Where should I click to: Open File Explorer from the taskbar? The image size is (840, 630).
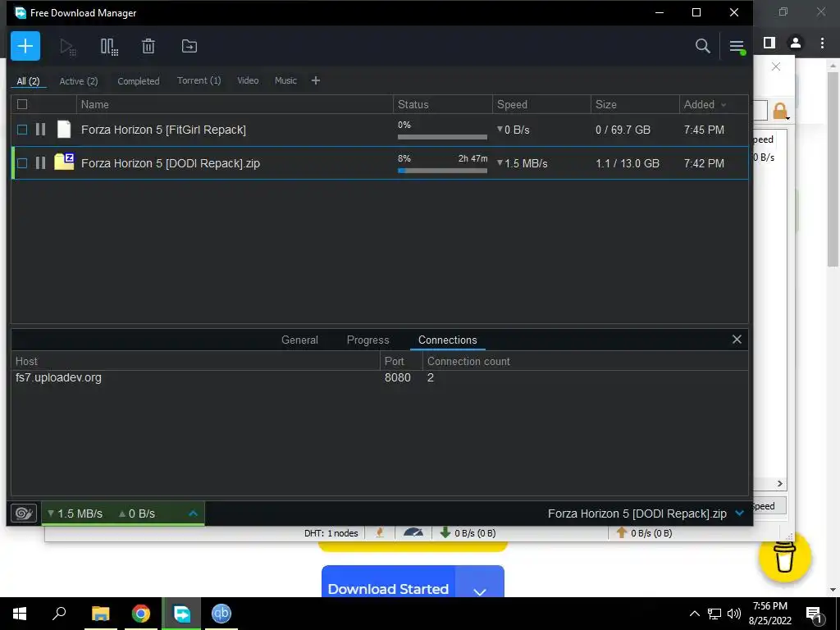pyautogui.click(x=100, y=614)
